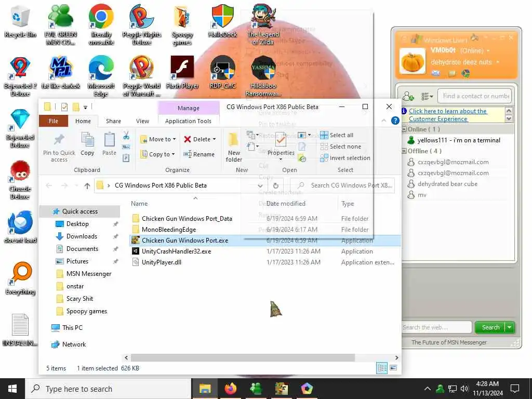This screenshot has width=532, height=399.
Task: Click Invert selection in ribbon
Action: (345, 158)
